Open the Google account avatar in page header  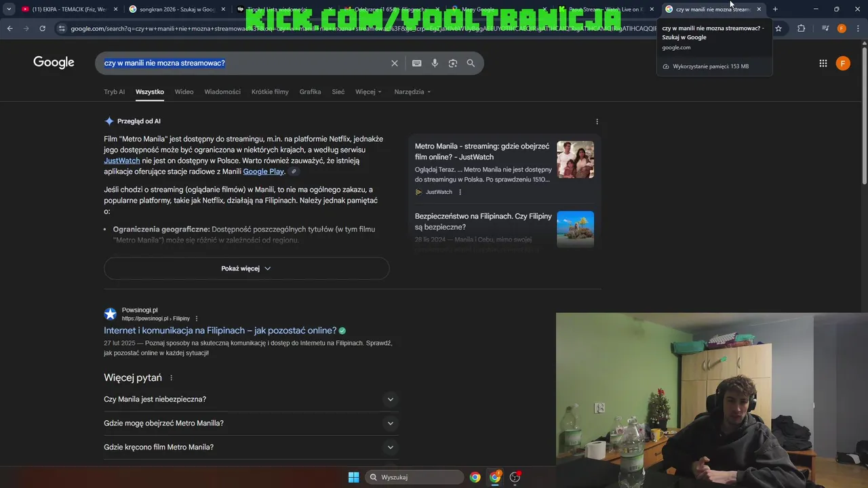pos(843,63)
